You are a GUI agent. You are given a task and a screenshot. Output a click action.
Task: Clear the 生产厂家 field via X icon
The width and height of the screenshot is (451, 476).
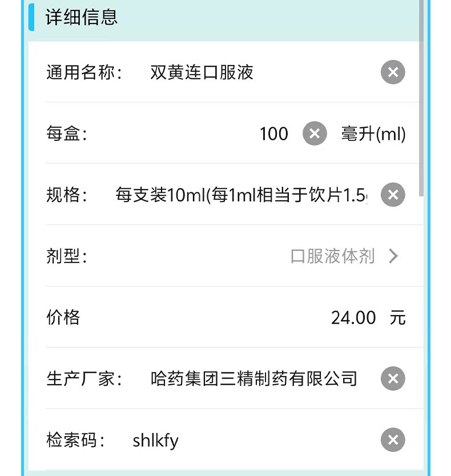point(393,378)
